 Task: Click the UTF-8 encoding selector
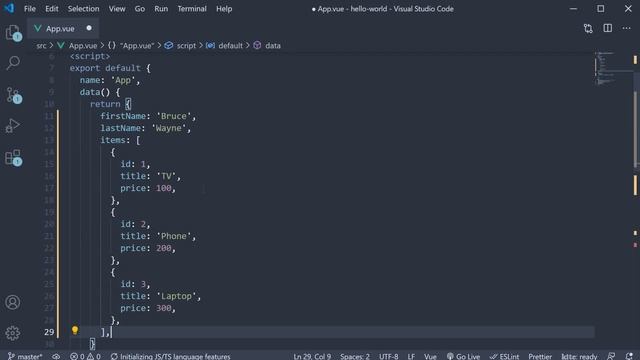point(389,356)
